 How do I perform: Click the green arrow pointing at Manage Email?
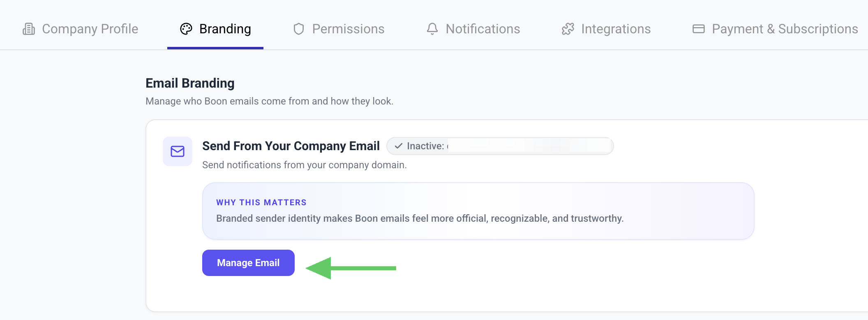coord(351,268)
